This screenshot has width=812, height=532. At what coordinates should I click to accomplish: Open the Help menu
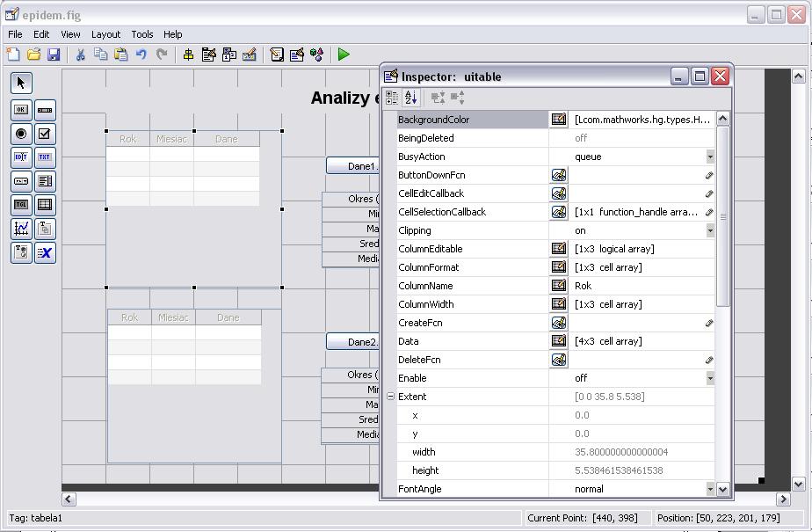pos(173,34)
